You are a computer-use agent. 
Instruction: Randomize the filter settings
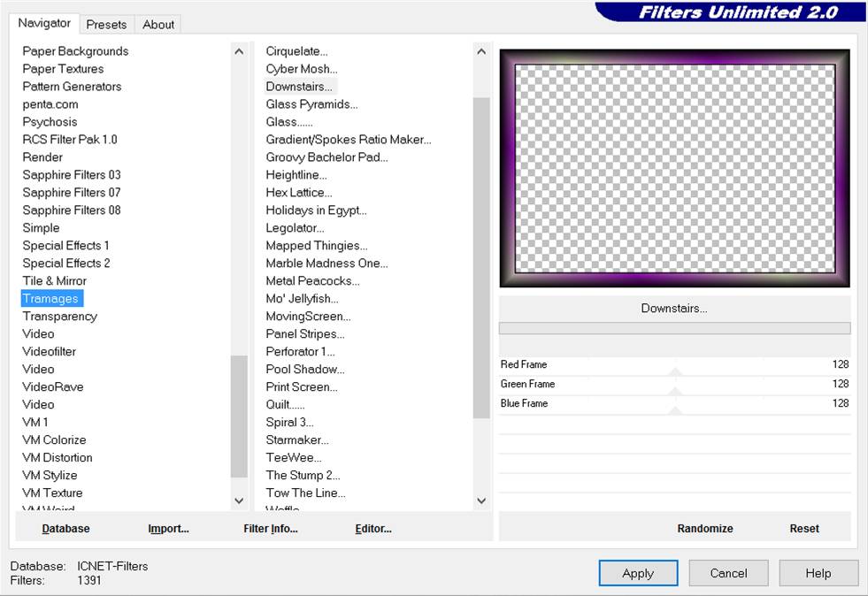pyautogui.click(x=705, y=528)
